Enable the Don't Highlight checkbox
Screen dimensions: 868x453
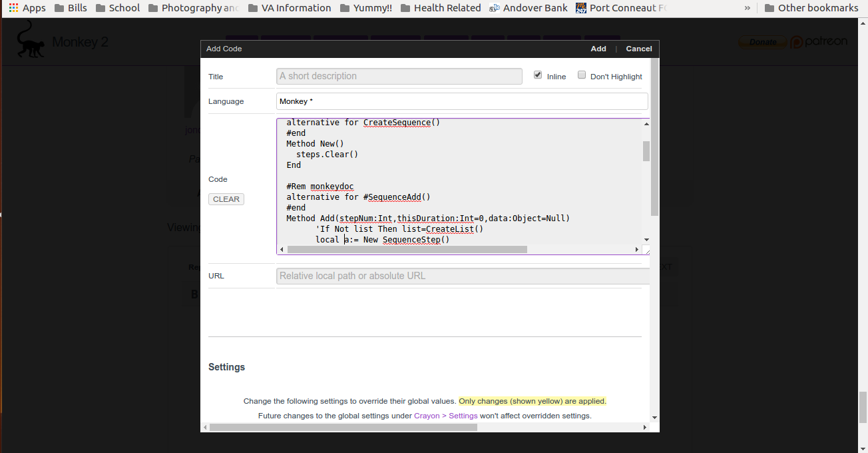tap(582, 75)
